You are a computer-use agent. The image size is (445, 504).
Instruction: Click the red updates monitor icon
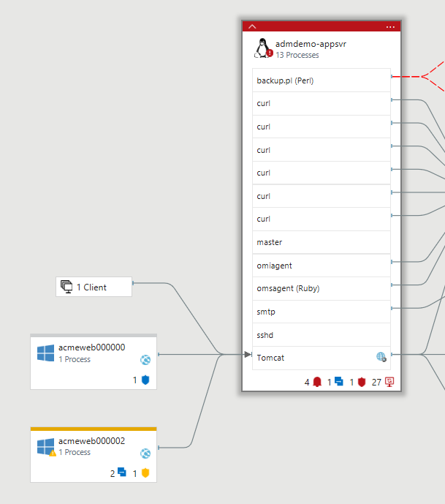click(389, 382)
